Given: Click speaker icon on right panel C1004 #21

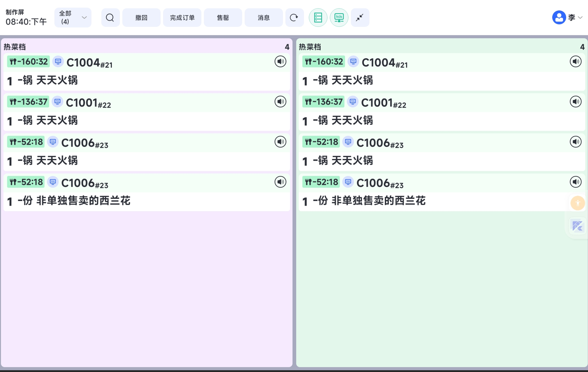Looking at the screenshot, I should tap(575, 62).
